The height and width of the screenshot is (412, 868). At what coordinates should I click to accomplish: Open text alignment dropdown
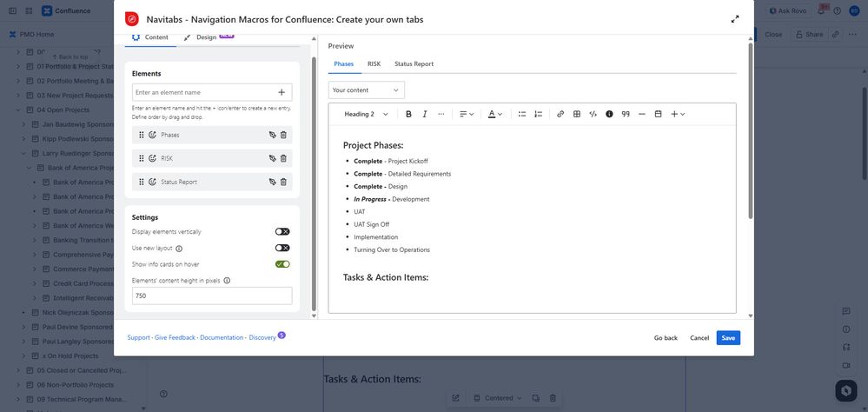[467, 114]
